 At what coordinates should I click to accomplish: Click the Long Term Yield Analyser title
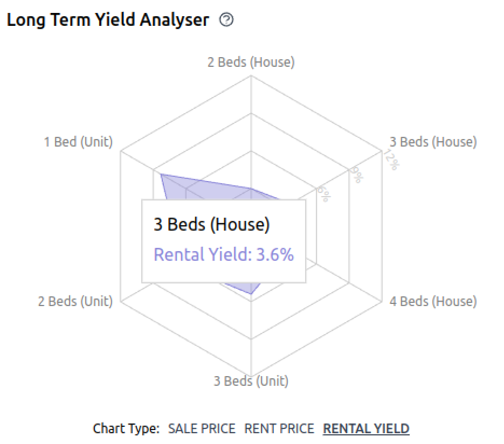pos(108,20)
